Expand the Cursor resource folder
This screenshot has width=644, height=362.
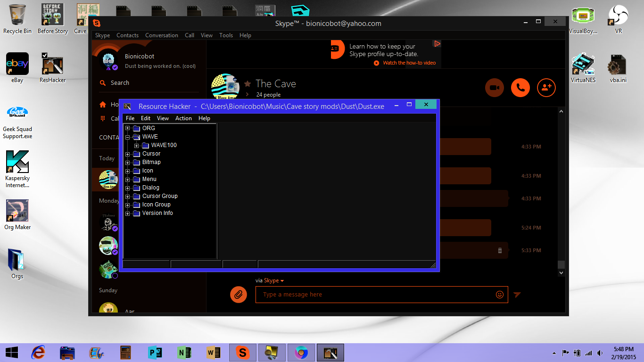point(127,154)
